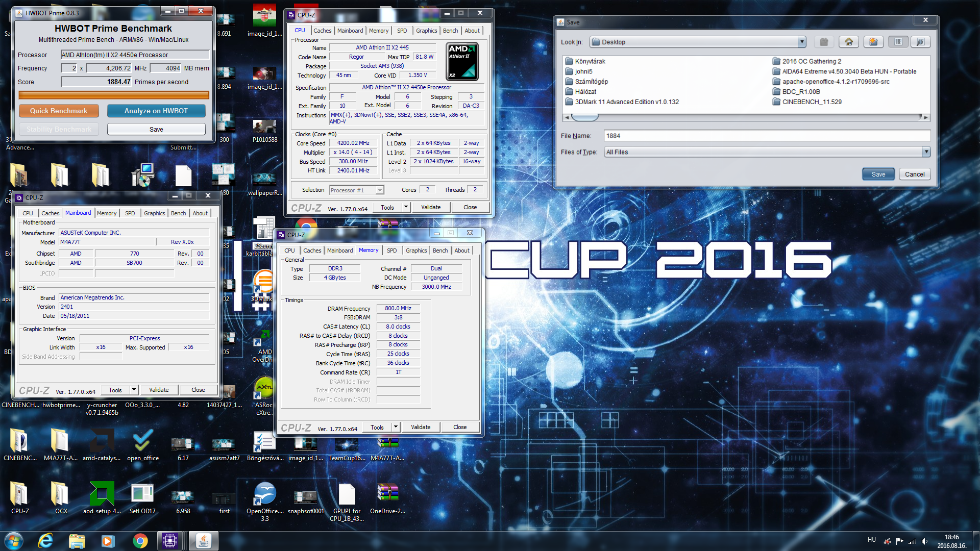Click the file list scrollbar right arrow
The image size is (980, 551).
point(926,117)
